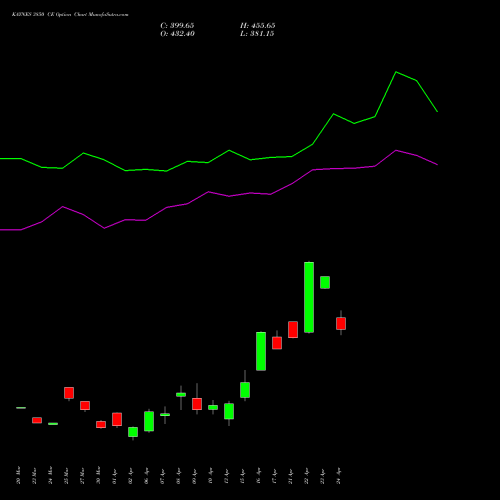Click the '02 Apr' date axis label
Image resolution: width=500 pixels, height=500 pixels.
(130, 475)
